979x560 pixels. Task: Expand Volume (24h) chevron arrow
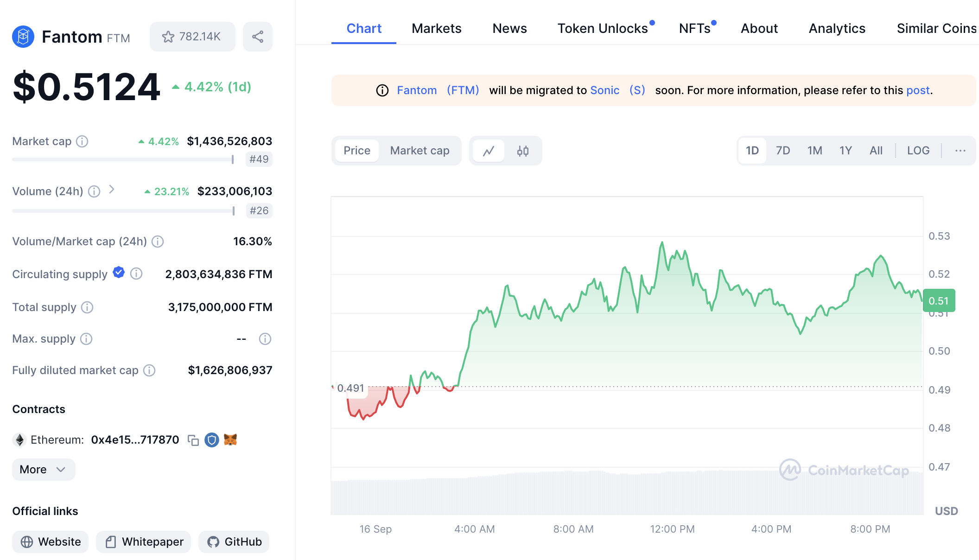(112, 190)
